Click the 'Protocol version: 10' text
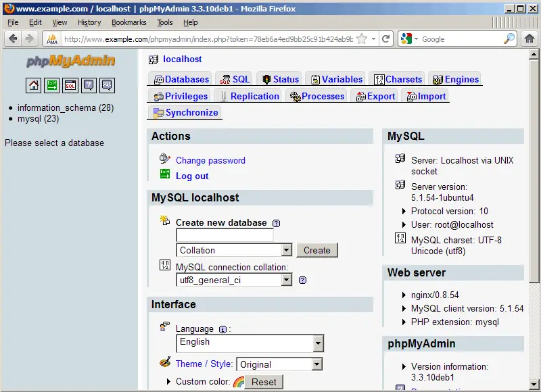Viewport: 541px width, 392px height. pyautogui.click(x=450, y=211)
